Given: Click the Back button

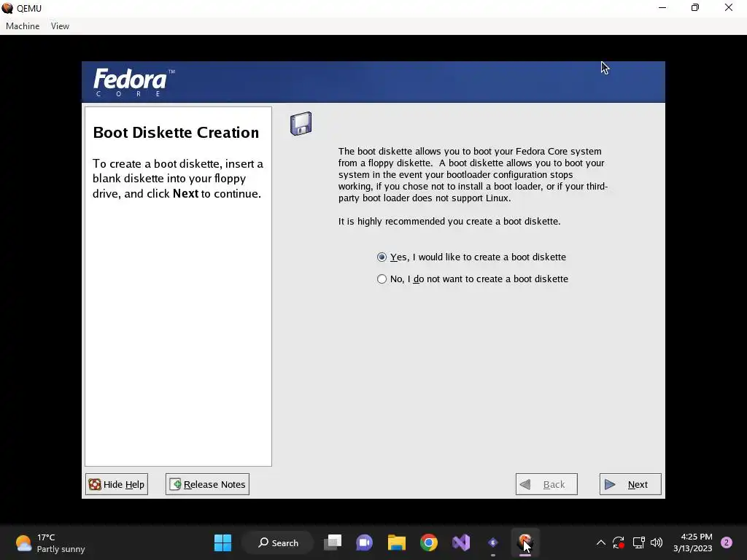Looking at the screenshot, I should (546, 484).
